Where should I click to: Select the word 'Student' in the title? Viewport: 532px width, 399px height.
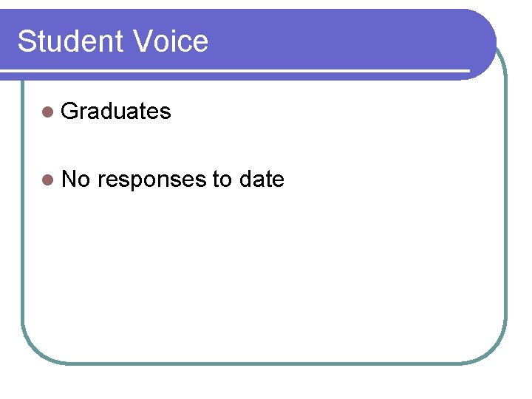[x=70, y=41]
